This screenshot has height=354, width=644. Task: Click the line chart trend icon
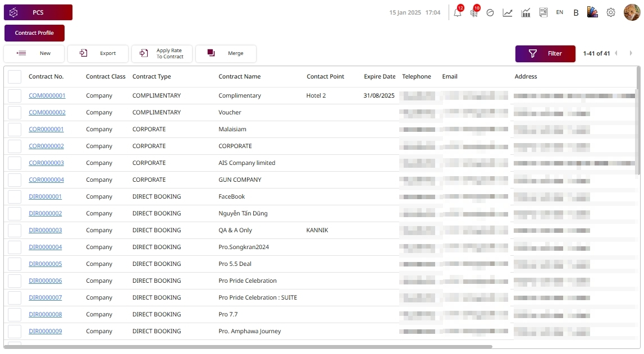click(508, 12)
